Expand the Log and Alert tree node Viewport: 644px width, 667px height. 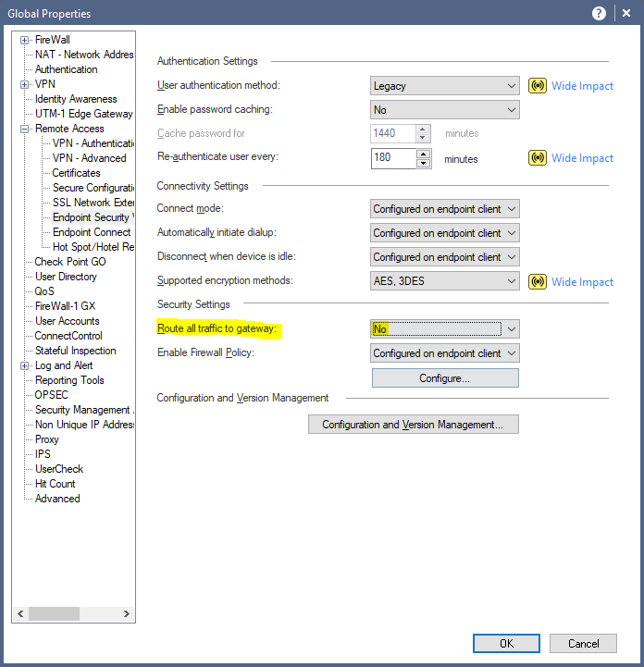coord(25,365)
